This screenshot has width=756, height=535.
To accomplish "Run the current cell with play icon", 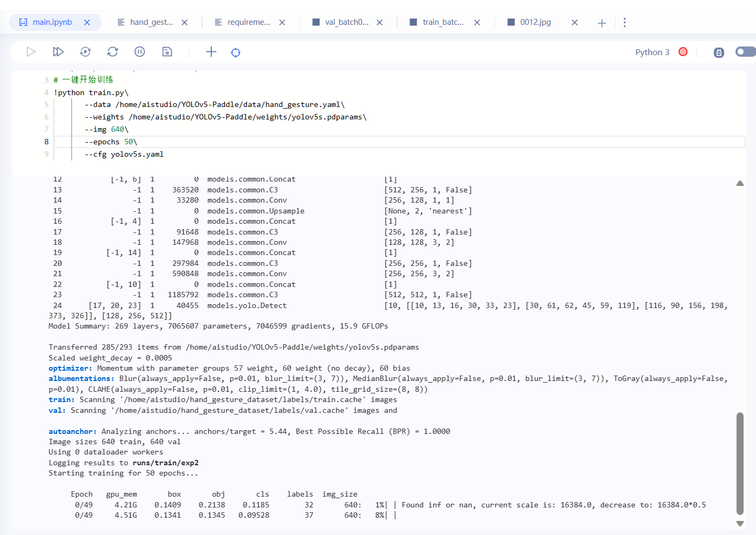I will (x=31, y=52).
